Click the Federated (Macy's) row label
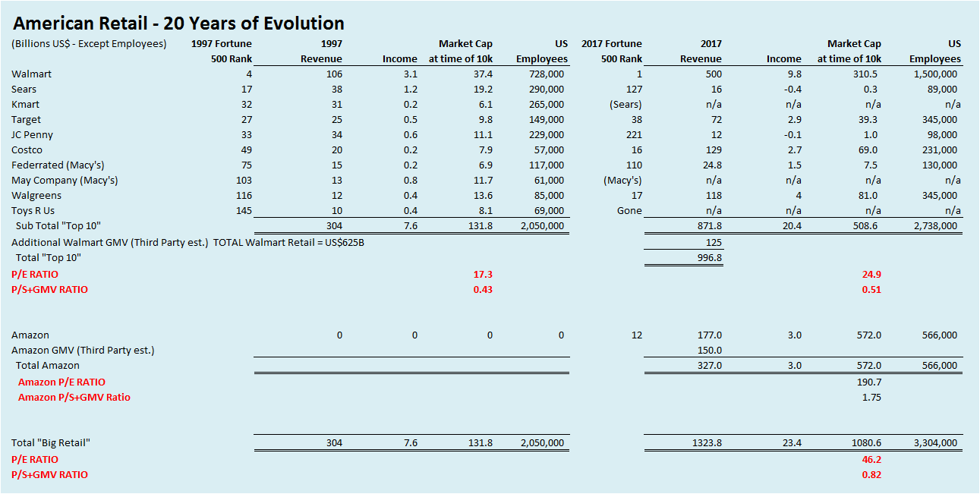 (58, 165)
